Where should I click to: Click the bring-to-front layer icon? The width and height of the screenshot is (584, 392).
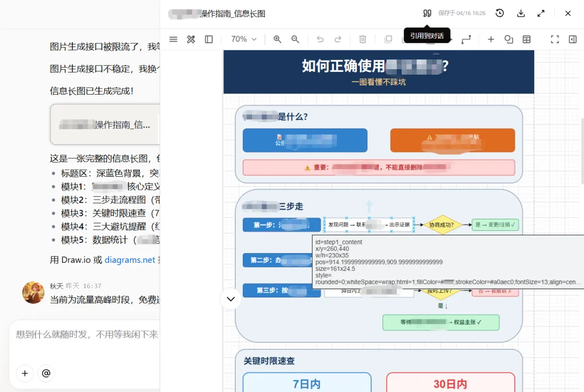(388, 39)
